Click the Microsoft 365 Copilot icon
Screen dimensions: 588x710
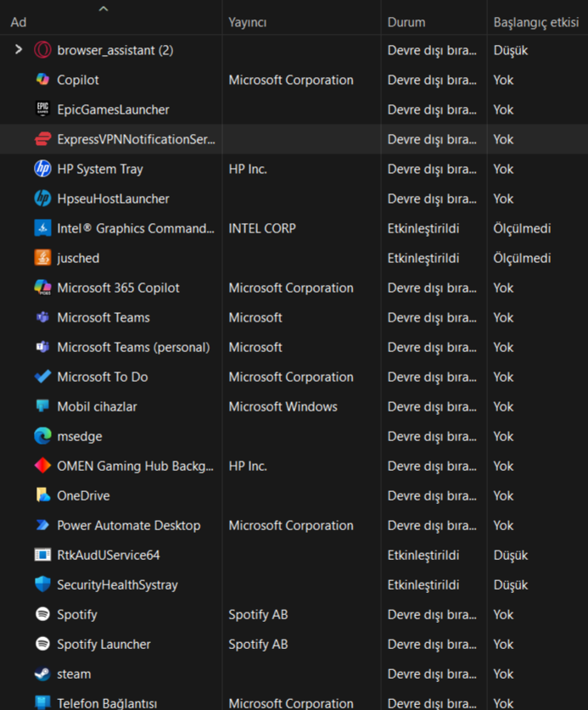[x=42, y=288]
